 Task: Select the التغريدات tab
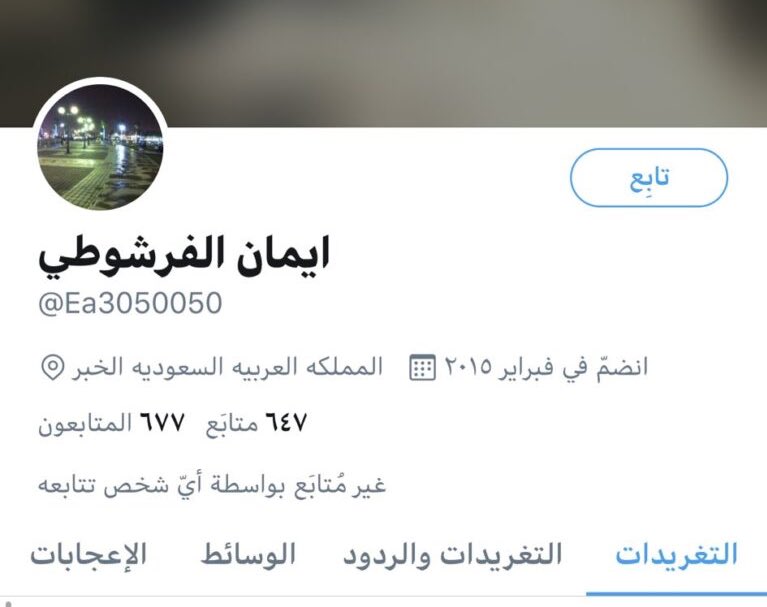(x=677, y=555)
